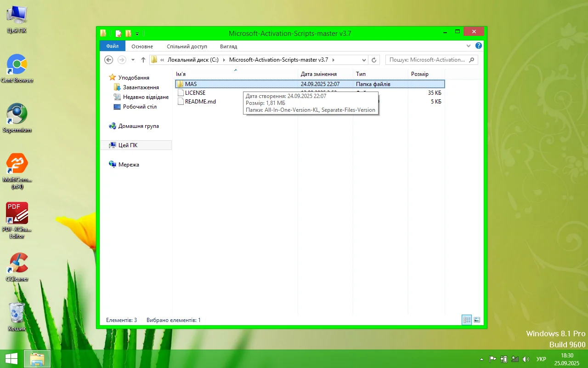Expand the address bar history dropdown
Viewport: 588px width, 368px height.
(x=364, y=60)
